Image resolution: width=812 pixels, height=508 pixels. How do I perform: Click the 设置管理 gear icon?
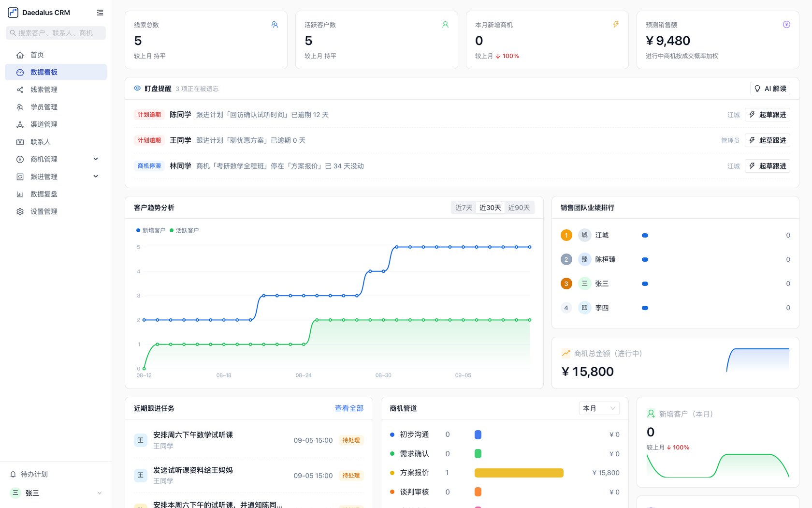[x=20, y=211]
